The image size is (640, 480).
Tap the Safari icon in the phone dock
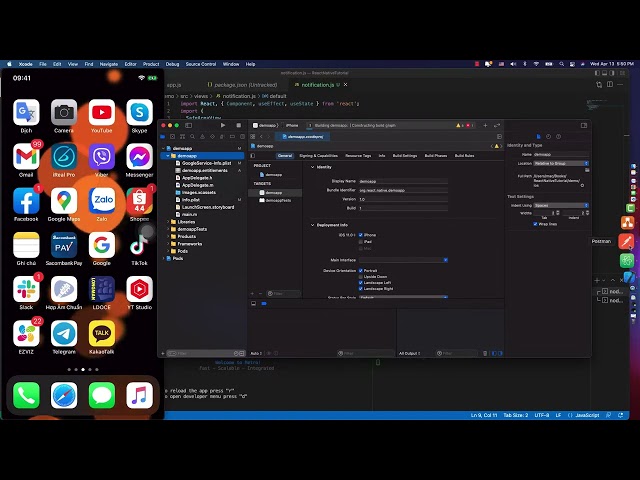(x=64, y=395)
